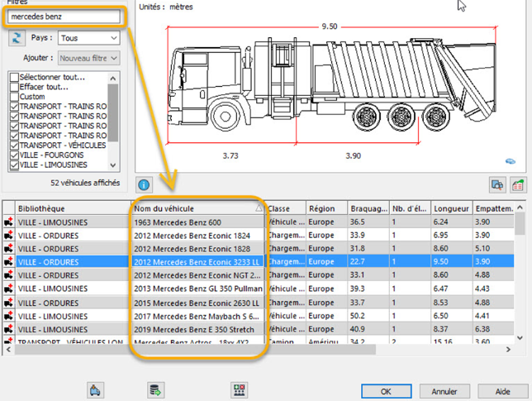Screen dimensions: 532x401
Task: Click the vehicle search magnifier icon
Action: tap(497, 185)
